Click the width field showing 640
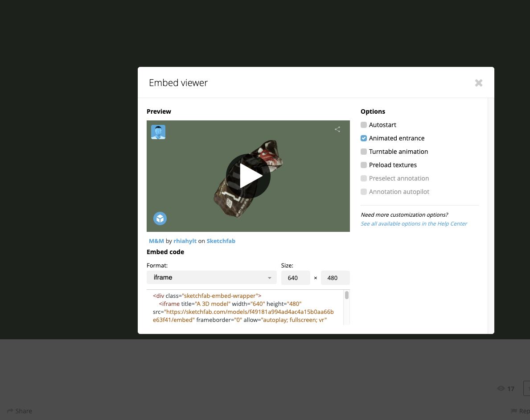This screenshot has height=420, width=530. pos(295,278)
